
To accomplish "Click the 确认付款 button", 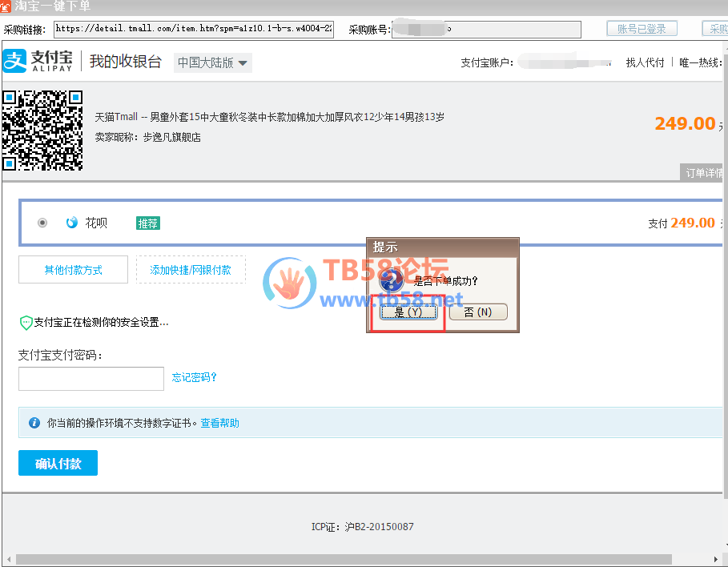I will [58, 463].
